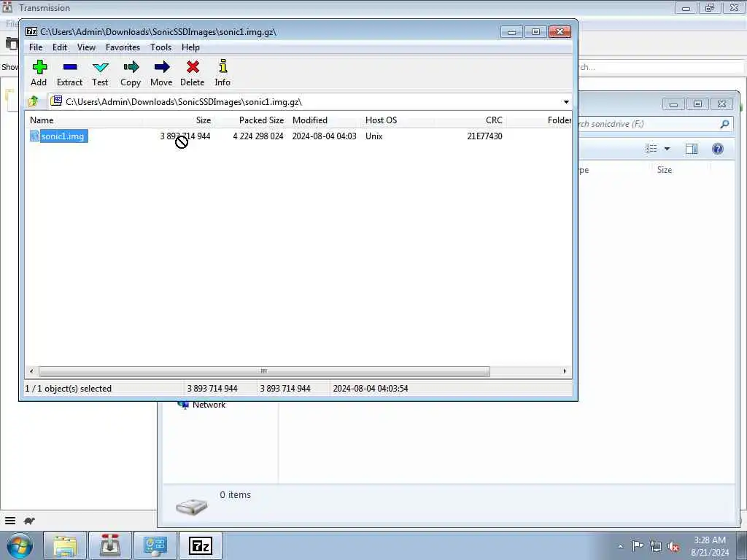Click the Extract toolbar icon
Screen dimensions: 747x560
click(70, 67)
